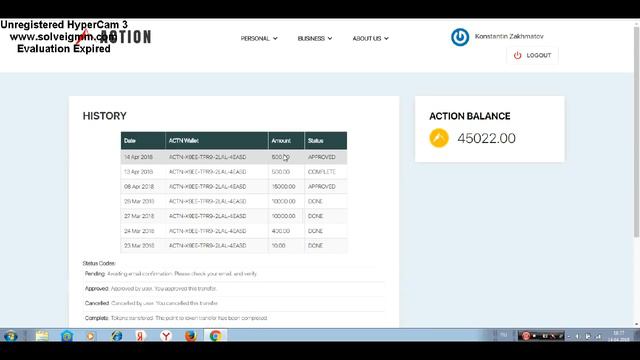This screenshot has height=360, width=640.
Task: Expand the BUSINESS menu
Action: [315, 38]
